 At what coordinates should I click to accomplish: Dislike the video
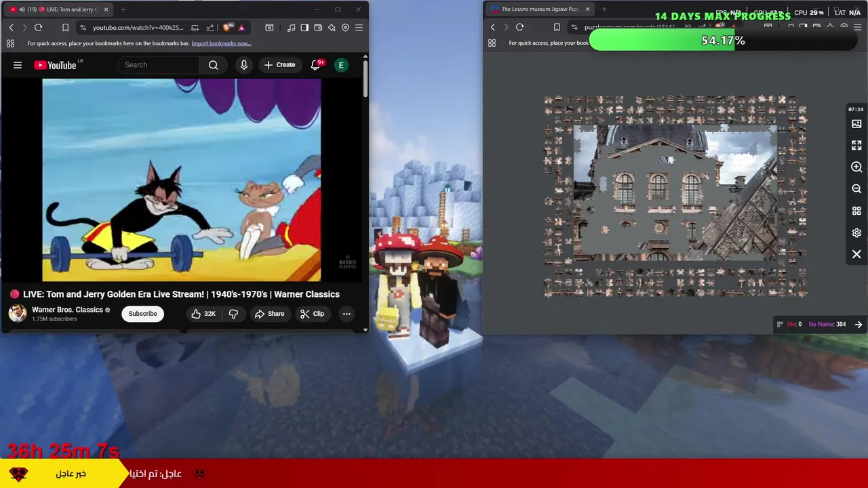pos(233,314)
